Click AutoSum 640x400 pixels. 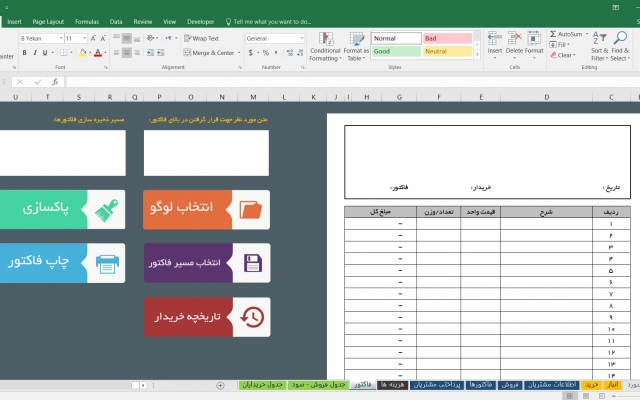click(x=566, y=34)
